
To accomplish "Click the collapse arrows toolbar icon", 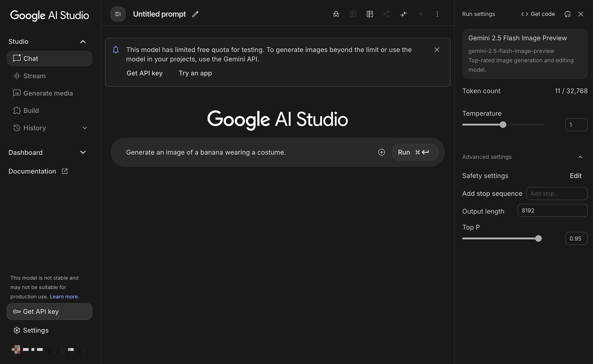I will [x=404, y=14].
